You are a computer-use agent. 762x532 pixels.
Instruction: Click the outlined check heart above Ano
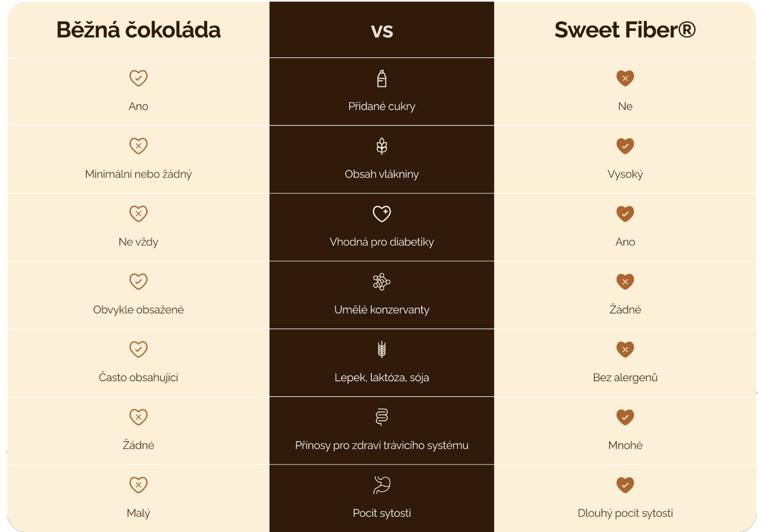pyautogui.click(x=138, y=78)
